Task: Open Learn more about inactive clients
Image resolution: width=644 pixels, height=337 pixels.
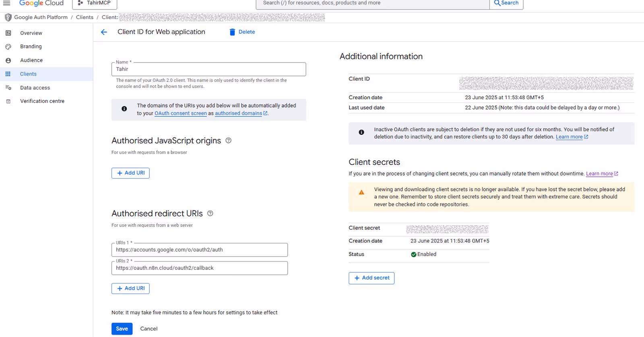Action: (x=572, y=137)
